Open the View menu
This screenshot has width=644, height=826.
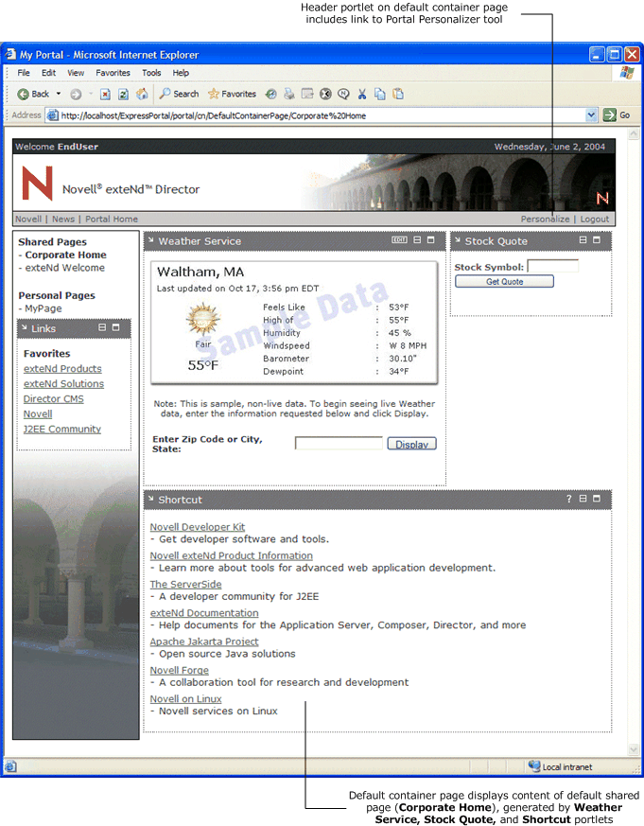(x=76, y=73)
